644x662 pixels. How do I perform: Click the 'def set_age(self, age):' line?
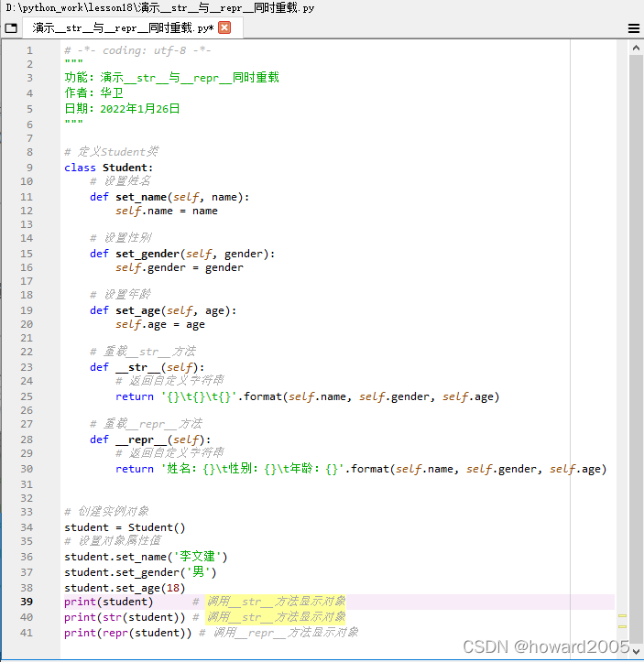point(163,310)
